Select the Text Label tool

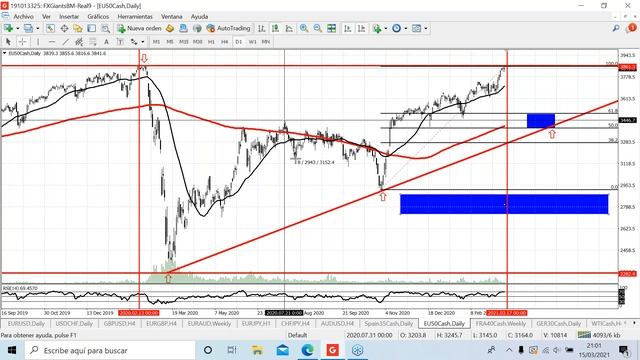coord(120,42)
